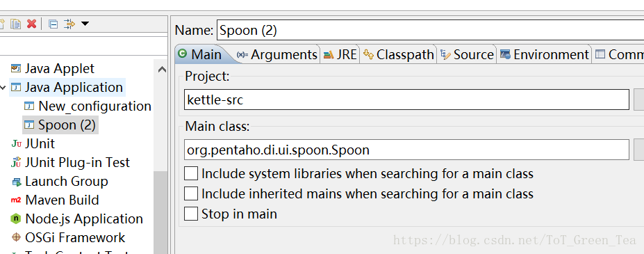Switch to the Arguments tab
Screen dimensions: 644x254
click(278, 54)
